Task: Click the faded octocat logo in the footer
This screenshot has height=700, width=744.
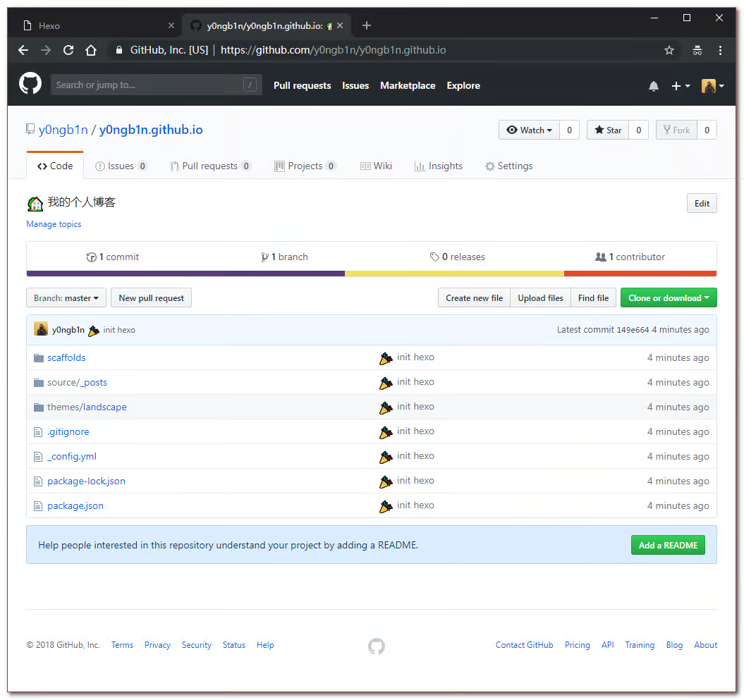Action: tap(376, 646)
